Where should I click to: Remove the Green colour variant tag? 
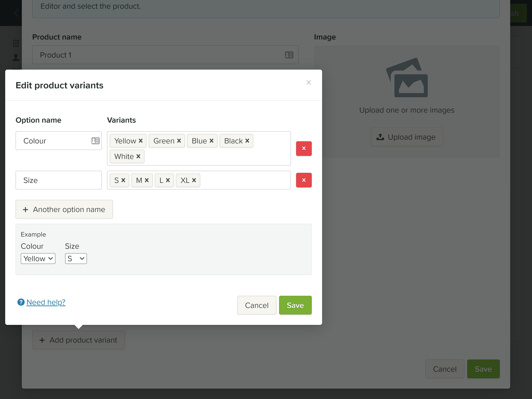coord(179,141)
